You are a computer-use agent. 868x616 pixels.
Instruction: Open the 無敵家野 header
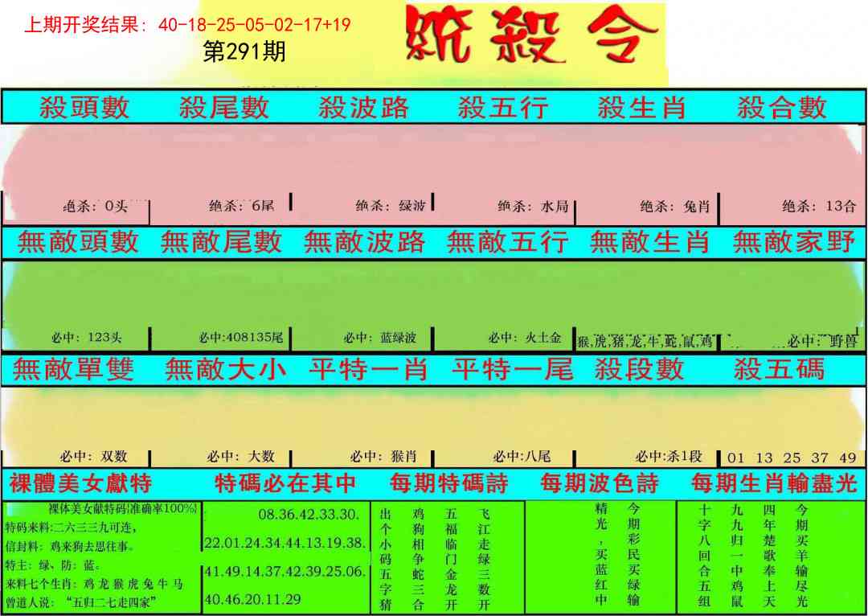click(x=793, y=241)
